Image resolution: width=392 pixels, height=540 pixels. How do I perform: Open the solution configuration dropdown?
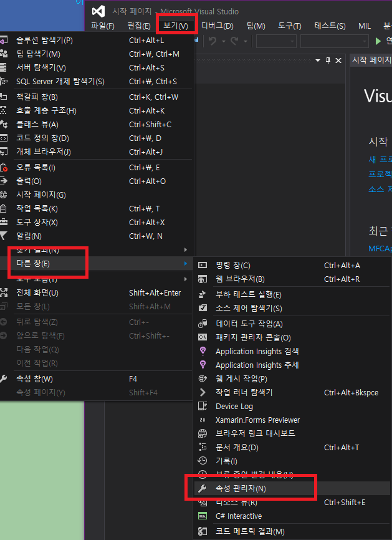click(276, 41)
